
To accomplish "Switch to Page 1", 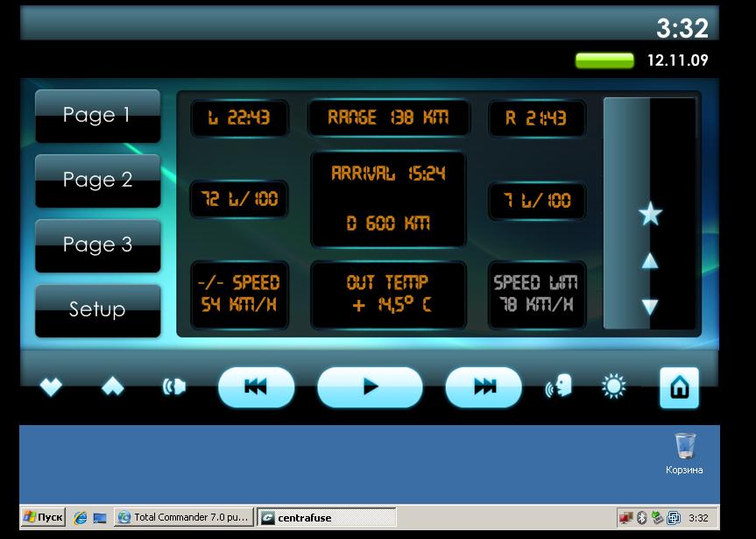I will pyautogui.click(x=97, y=116).
